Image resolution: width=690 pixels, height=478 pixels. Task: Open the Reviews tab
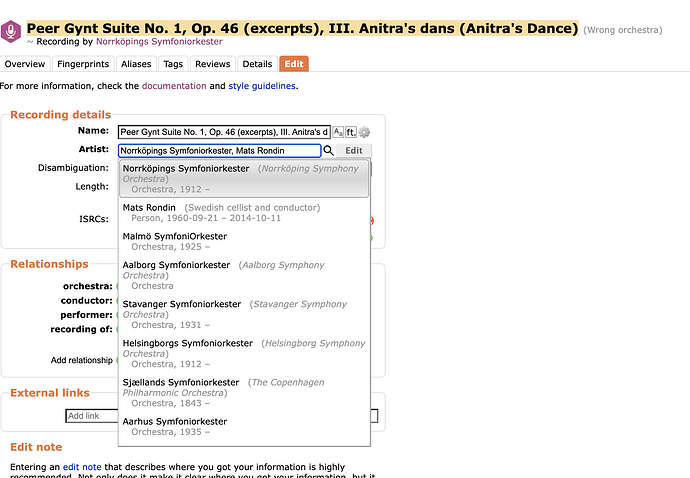click(x=212, y=64)
